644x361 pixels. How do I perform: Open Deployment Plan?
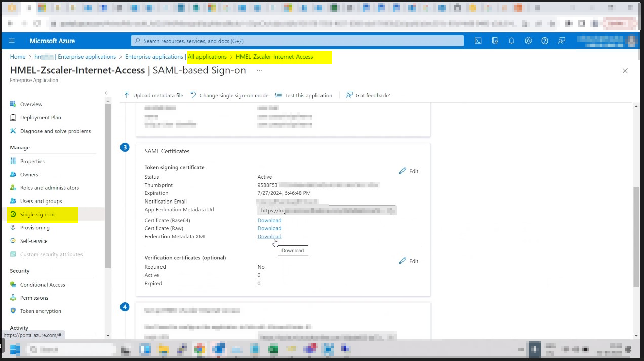click(41, 117)
